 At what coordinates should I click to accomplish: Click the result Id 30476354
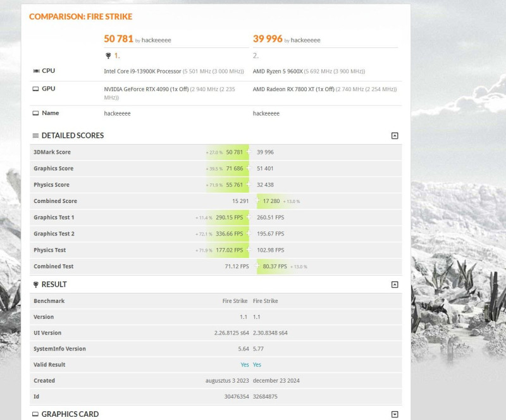point(237,397)
